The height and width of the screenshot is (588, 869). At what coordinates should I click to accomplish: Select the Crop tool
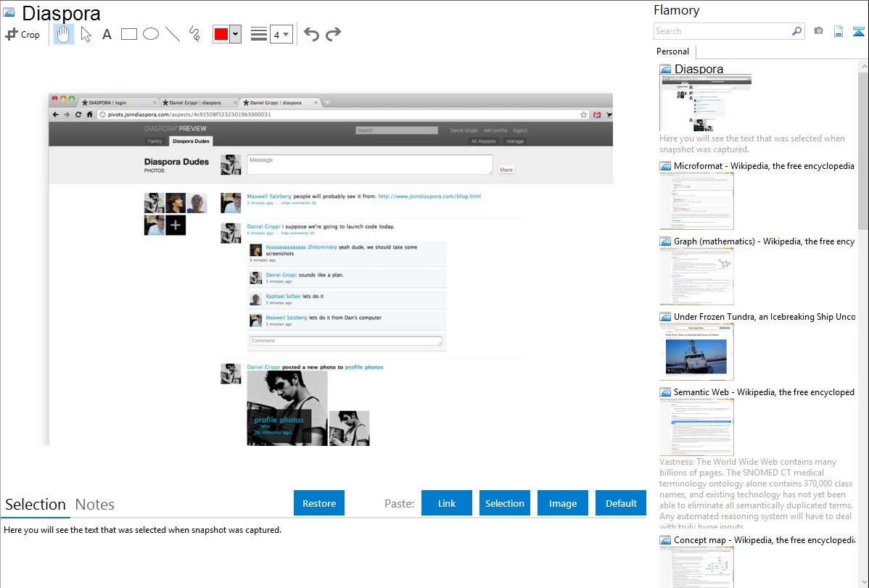(22, 34)
